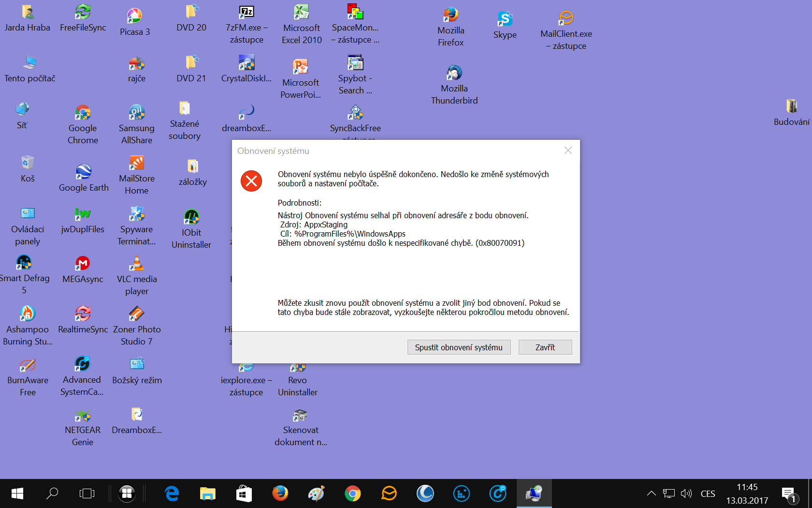The height and width of the screenshot is (508, 812).
Task: Open Task View from the taskbar
Action: 87,493
